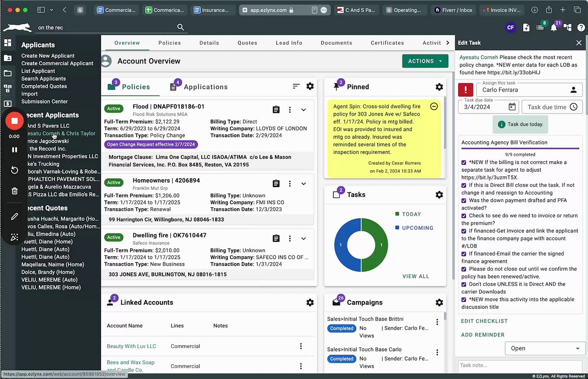The width and height of the screenshot is (588, 379).
Task: Collapse the yellow pinned note with minus icon
Action: pyautogui.click(x=434, y=106)
